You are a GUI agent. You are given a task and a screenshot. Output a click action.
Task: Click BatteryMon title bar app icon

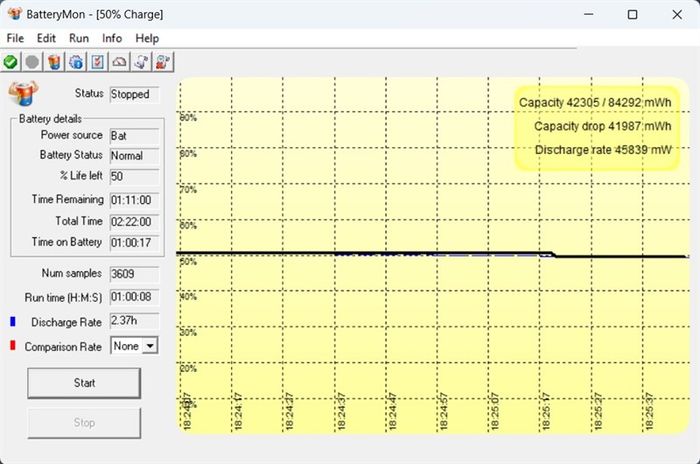15,14
